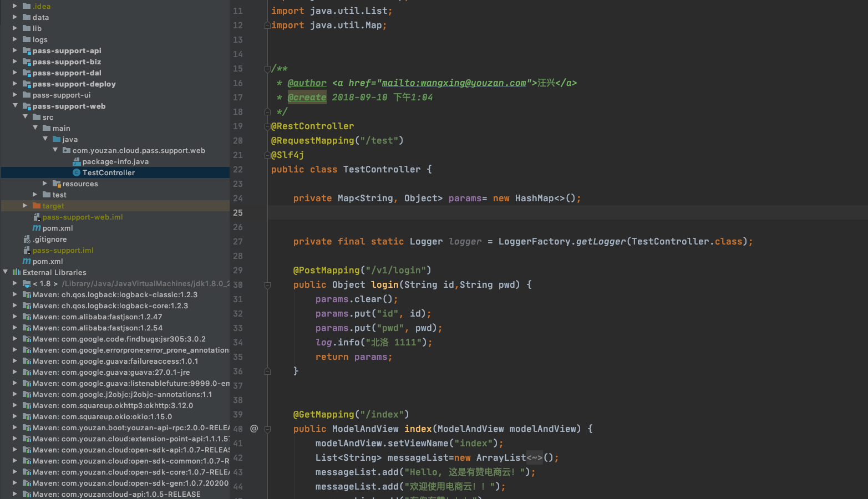868x499 pixels.
Task: Click the login method name
Action: (385, 284)
